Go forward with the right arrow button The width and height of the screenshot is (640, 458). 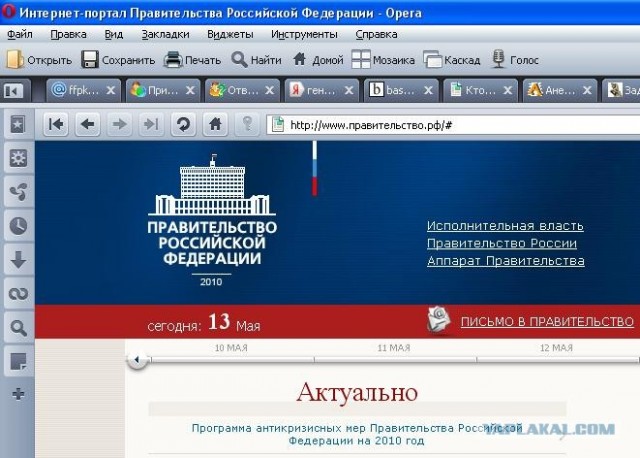coord(119,124)
